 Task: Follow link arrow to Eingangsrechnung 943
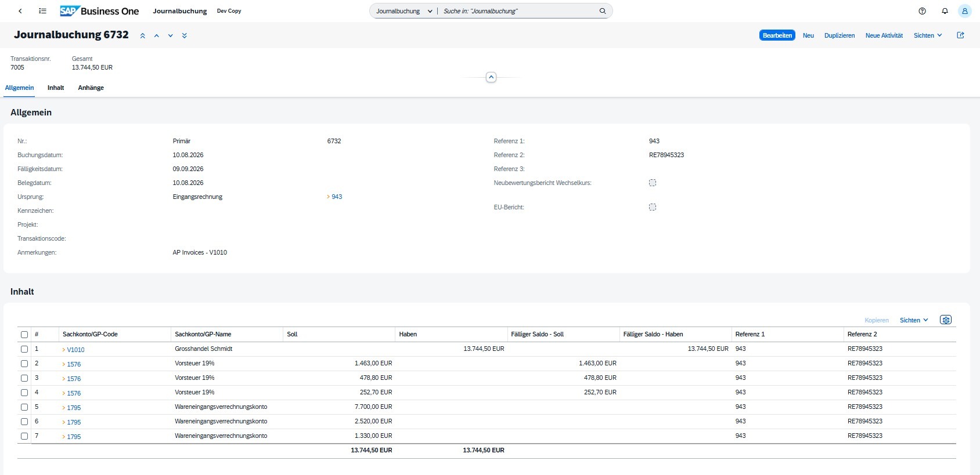coord(329,197)
